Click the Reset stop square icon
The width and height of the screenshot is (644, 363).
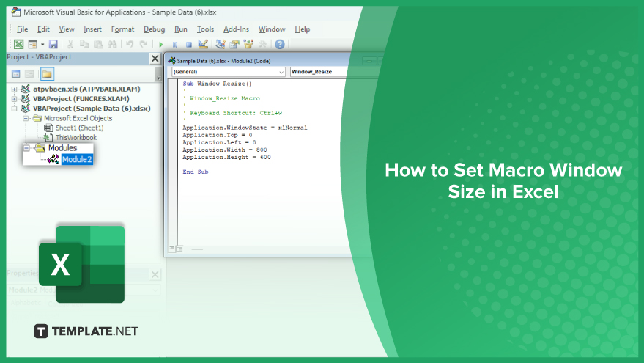pyautogui.click(x=188, y=45)
